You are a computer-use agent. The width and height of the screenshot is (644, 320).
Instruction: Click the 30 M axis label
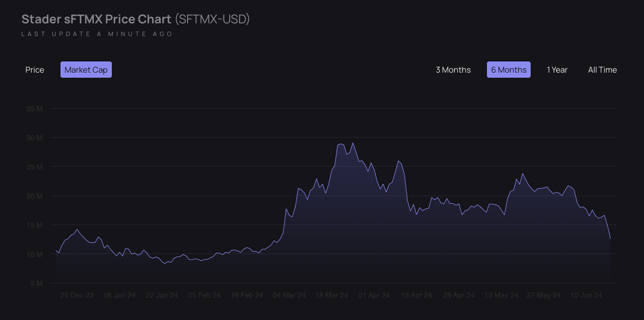(x=34, y=138)
